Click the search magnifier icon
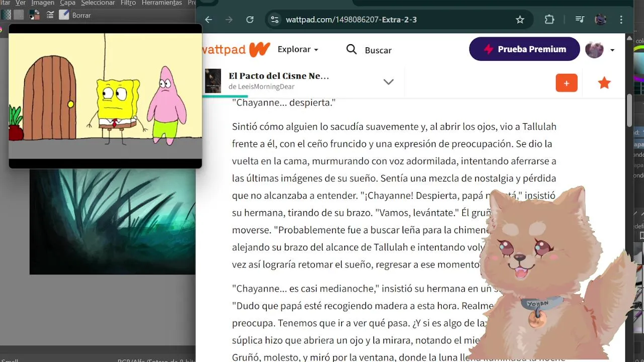This screenshot has width=644, height=362. click(352, 49)
